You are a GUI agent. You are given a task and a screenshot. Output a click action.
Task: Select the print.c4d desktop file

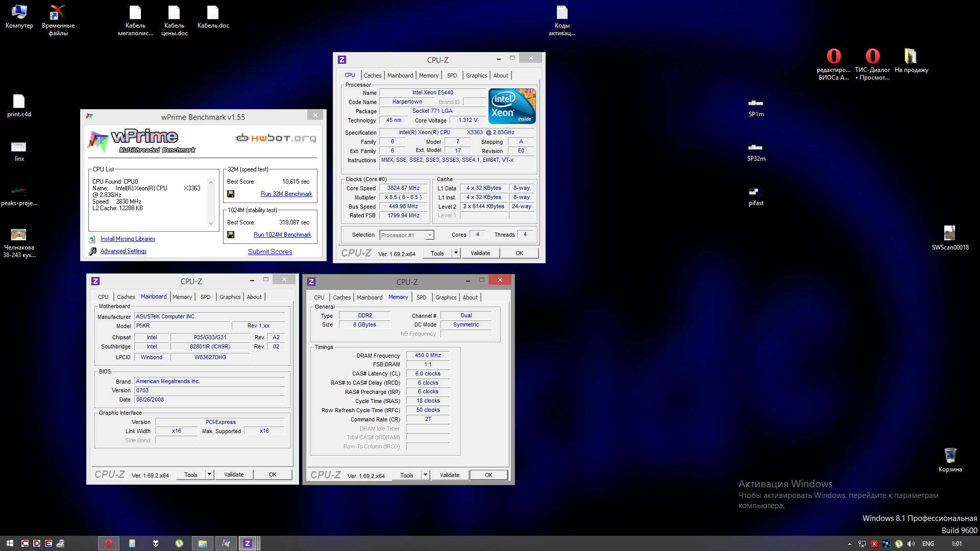pyautogui.click(x=19, y=106)
